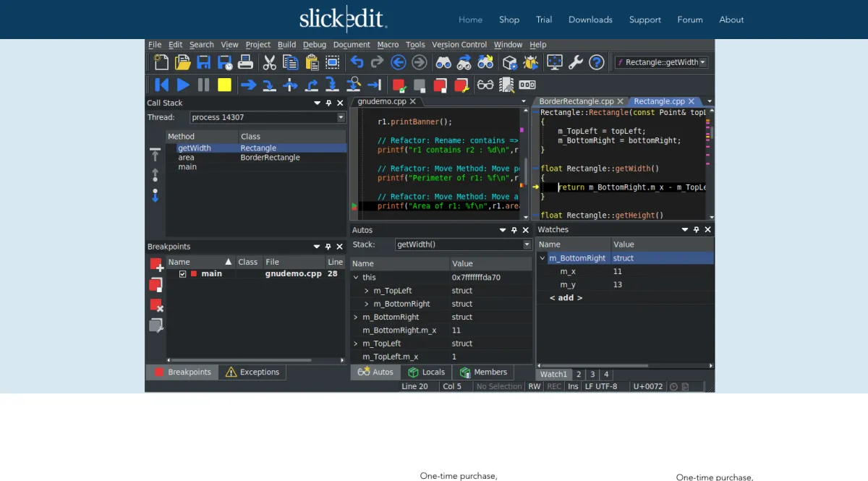Stop debugging with the yellow square icon
Viewport: 868px width, 481px height.
[224, 85]
